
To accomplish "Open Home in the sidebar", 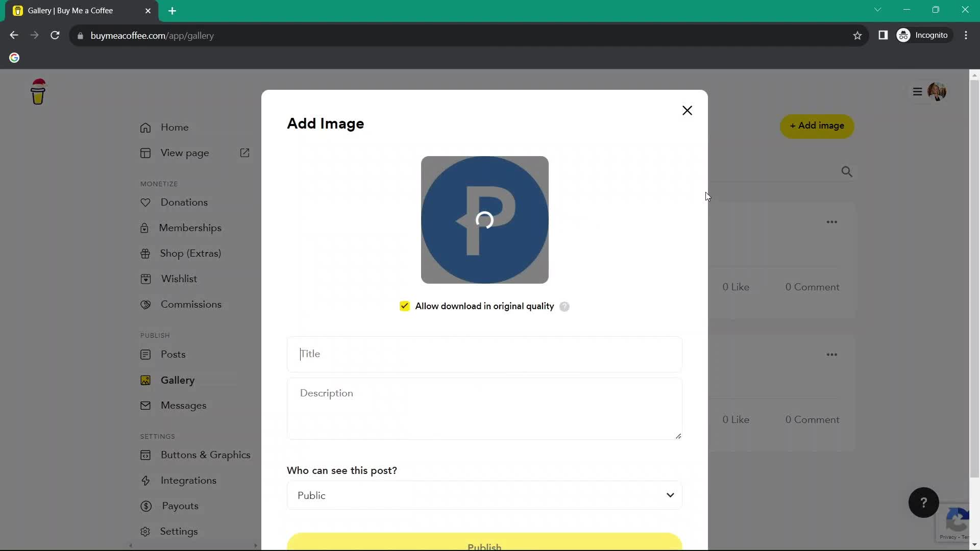I will pyautogui.click(x=175, y=128).
